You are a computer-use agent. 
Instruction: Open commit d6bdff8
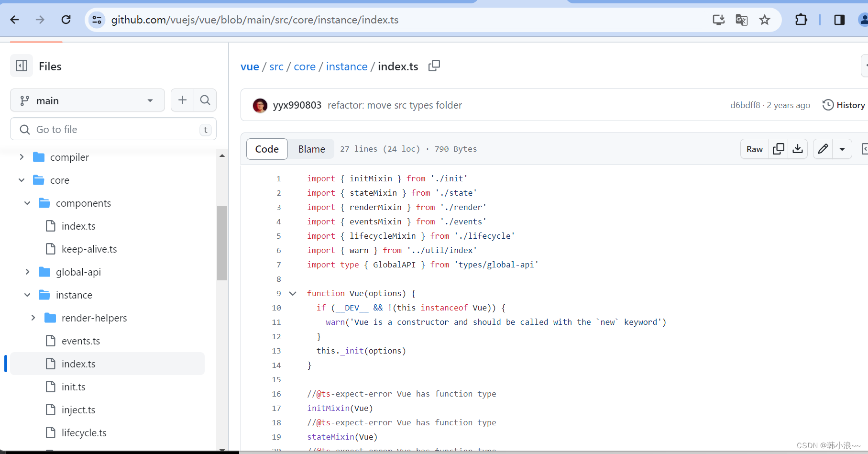(745, 105)
